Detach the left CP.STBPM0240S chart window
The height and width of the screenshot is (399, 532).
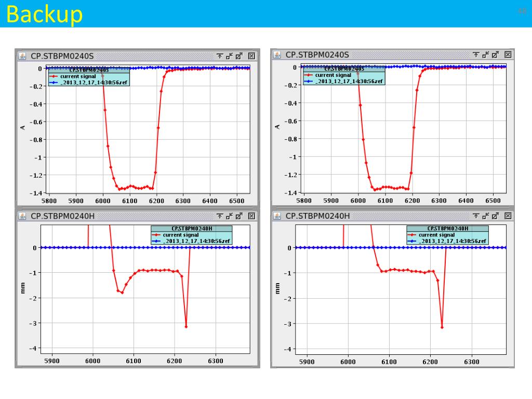239,56
